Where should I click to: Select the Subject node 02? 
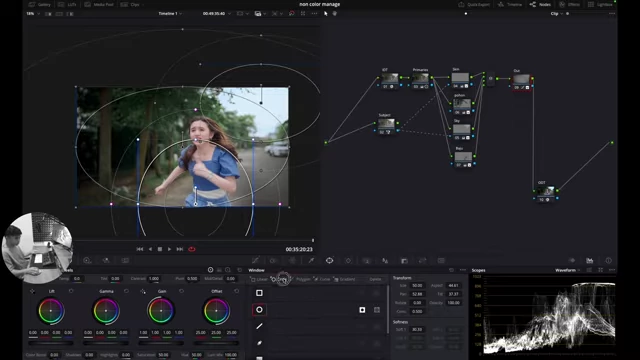coord(386,126)
